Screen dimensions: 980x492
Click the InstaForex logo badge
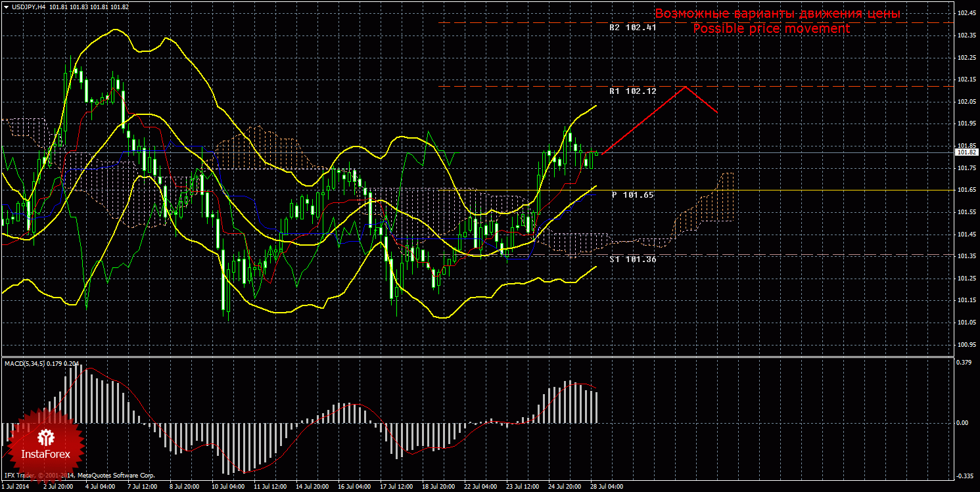(45, 444)
